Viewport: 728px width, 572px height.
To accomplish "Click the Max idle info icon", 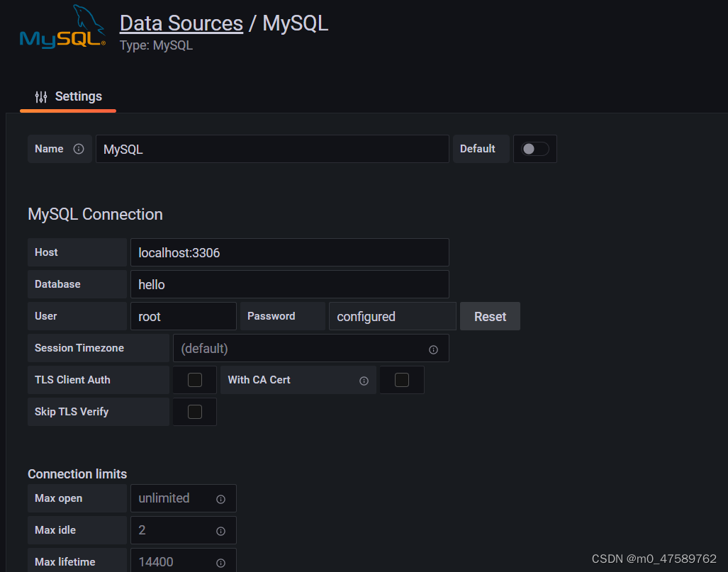I will pos(221,531).
